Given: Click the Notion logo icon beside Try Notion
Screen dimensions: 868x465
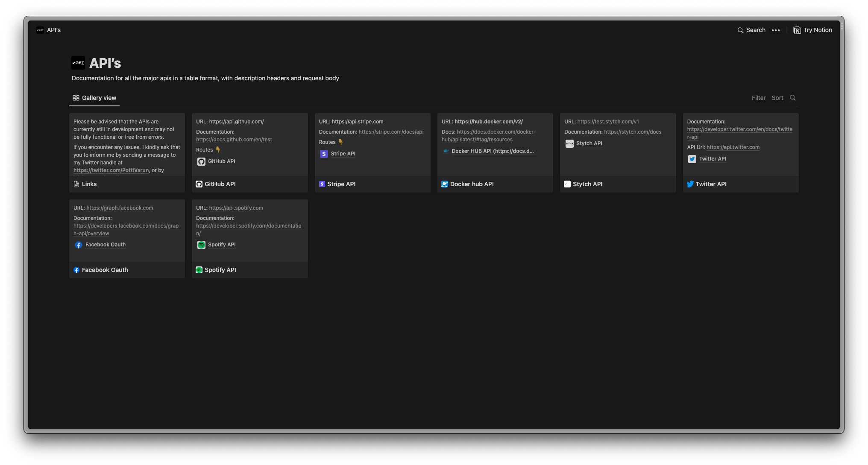Looking at the screenshot, I should tap(797, 30).
